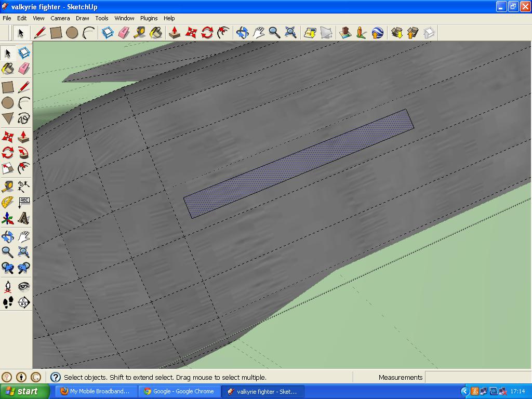Image resolution: width=532 pixels, height=399 pixels.
Task: Activate the Look Around eye tool
Action: pyautogui.click(x=24, y=286)
